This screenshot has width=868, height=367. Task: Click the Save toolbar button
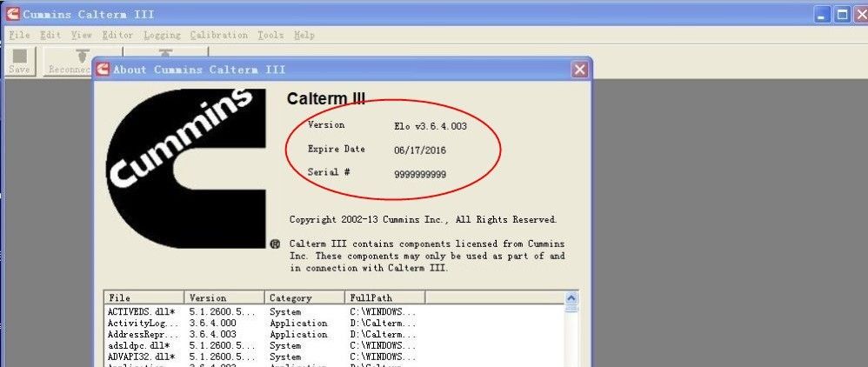click(19, 62)
